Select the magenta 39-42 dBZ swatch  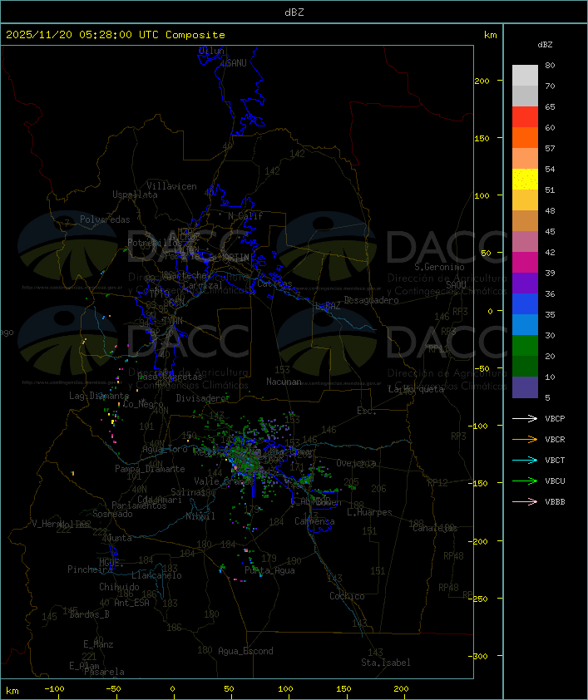click(525, 263)
